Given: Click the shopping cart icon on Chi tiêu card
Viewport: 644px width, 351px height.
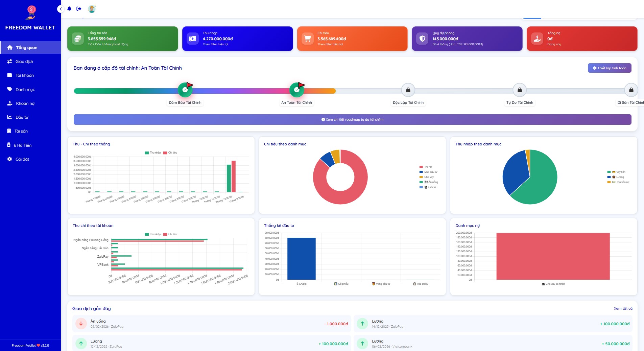Looking at the screenshot, I should [x=307, y=38].
